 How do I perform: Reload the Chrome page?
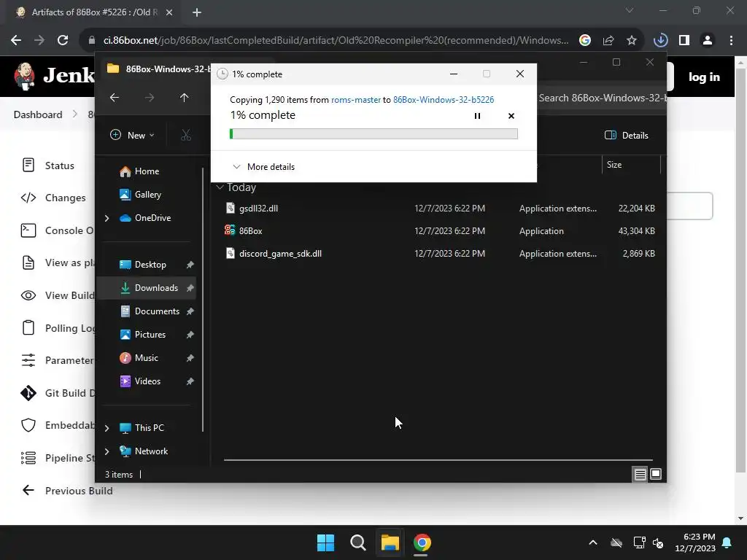pos(63,41)
